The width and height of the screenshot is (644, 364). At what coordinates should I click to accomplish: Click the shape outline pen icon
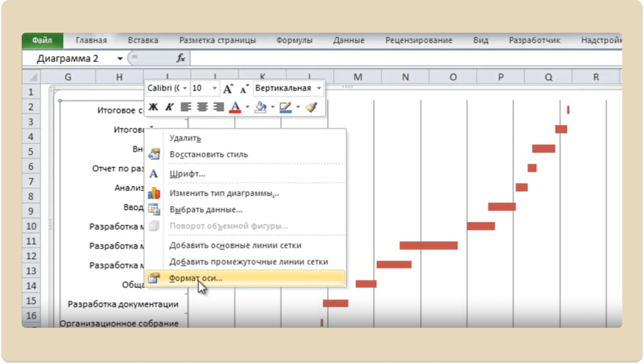(285, 107)
